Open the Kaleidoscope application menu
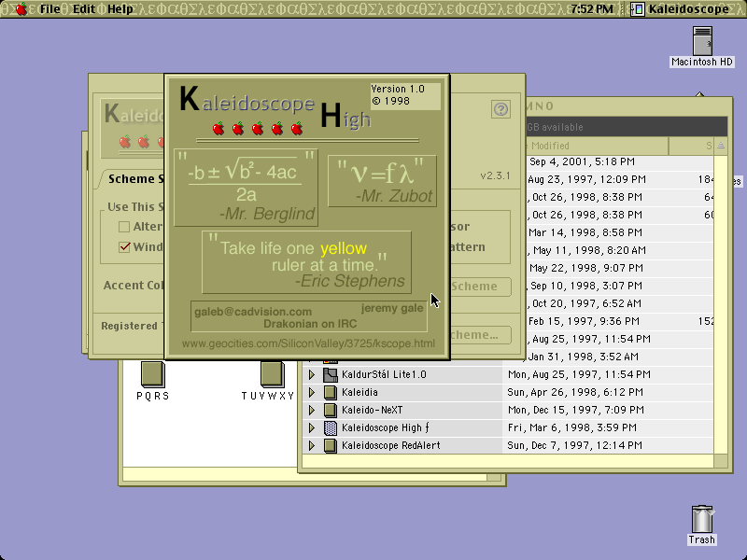Image resolution: width=747 pixels, height=560 pixels. [x=680, y=9]
